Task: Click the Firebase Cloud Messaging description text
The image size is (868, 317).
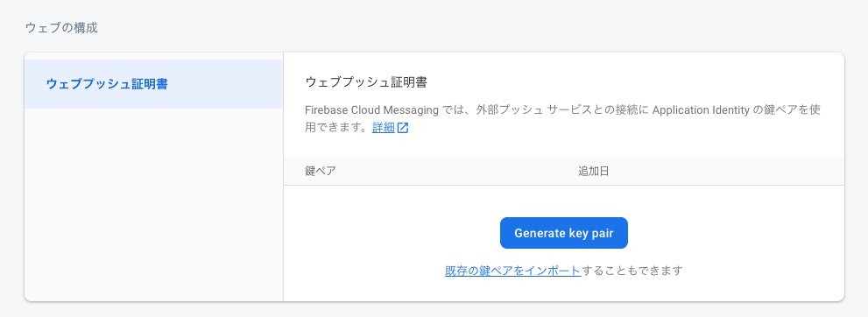Action: (x=562, y=118)
